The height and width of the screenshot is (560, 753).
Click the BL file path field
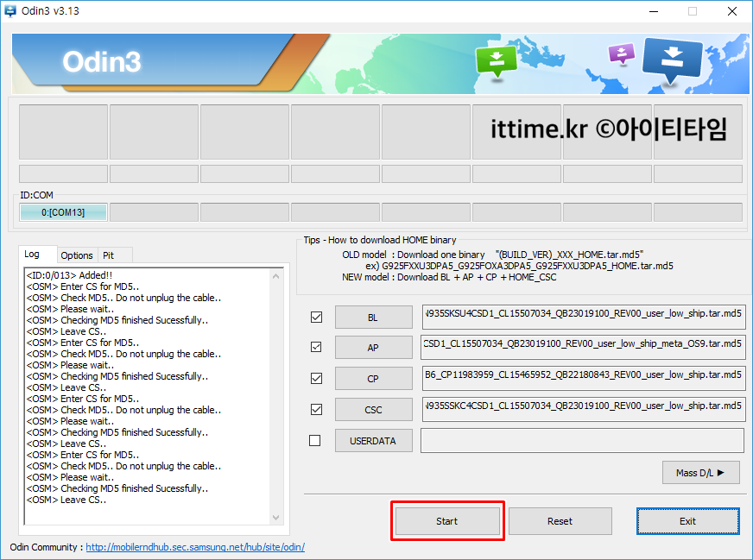(584, 317)
